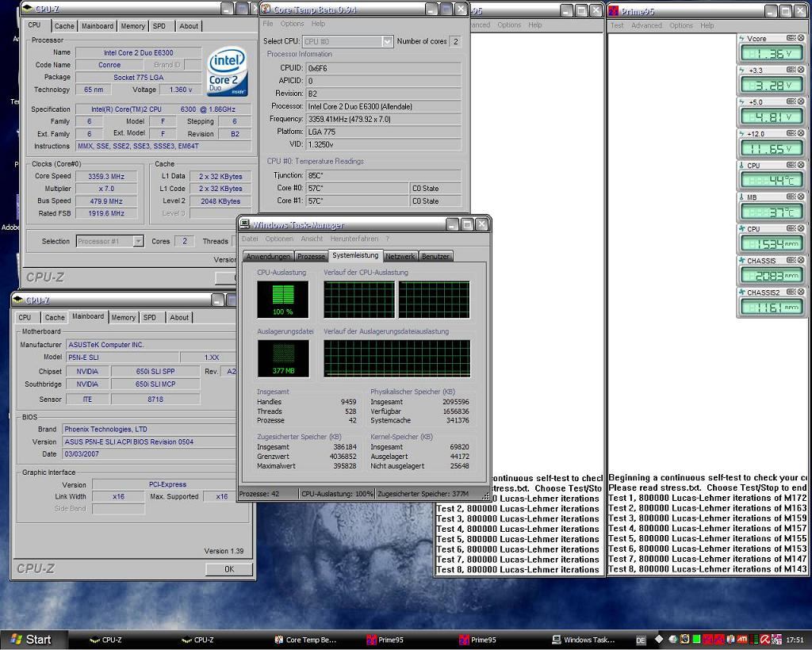Click the Core Temp title bar icon
This screenshot has height=650, width=812.
pos(266,9)
